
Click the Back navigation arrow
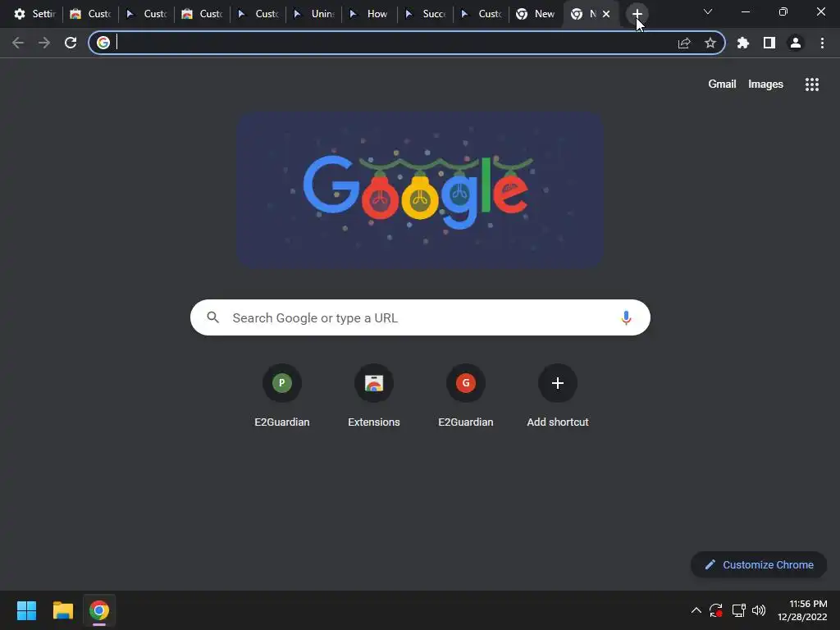[18, 43]
